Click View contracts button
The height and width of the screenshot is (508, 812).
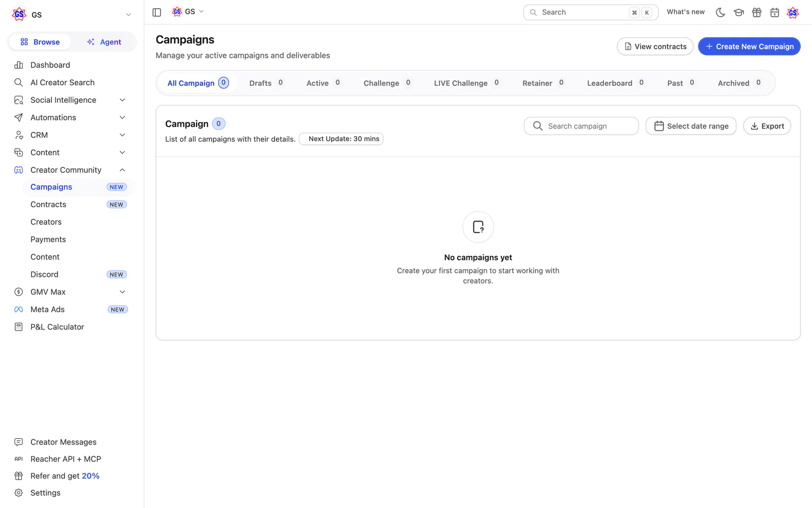655,46
